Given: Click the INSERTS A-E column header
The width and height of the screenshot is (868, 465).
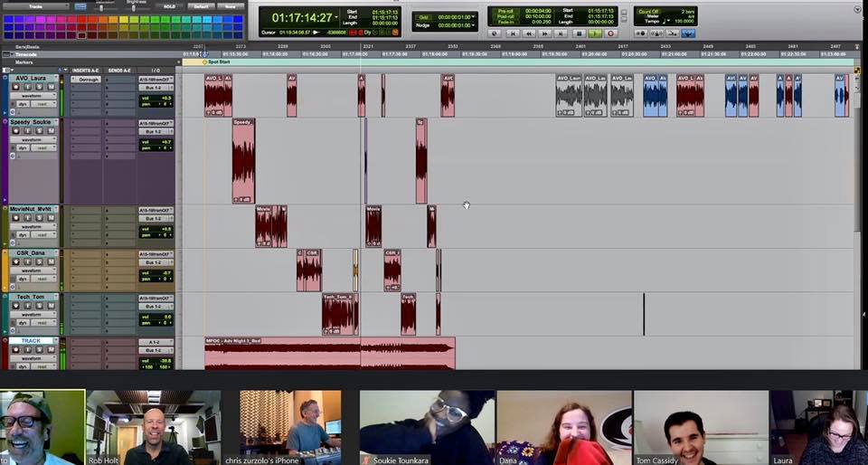Looking at the screenshot, I should (x=85, y=71).
